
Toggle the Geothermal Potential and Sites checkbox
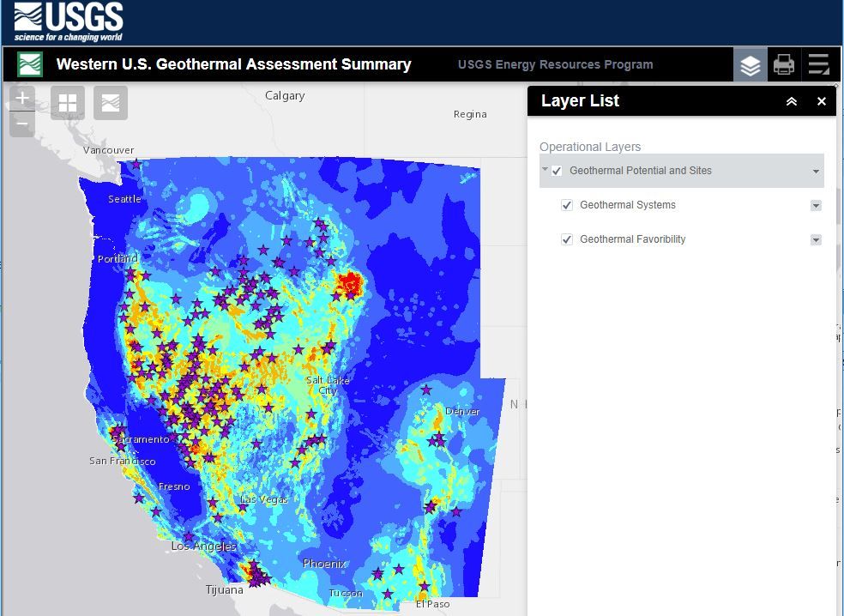tap(557, 171)
